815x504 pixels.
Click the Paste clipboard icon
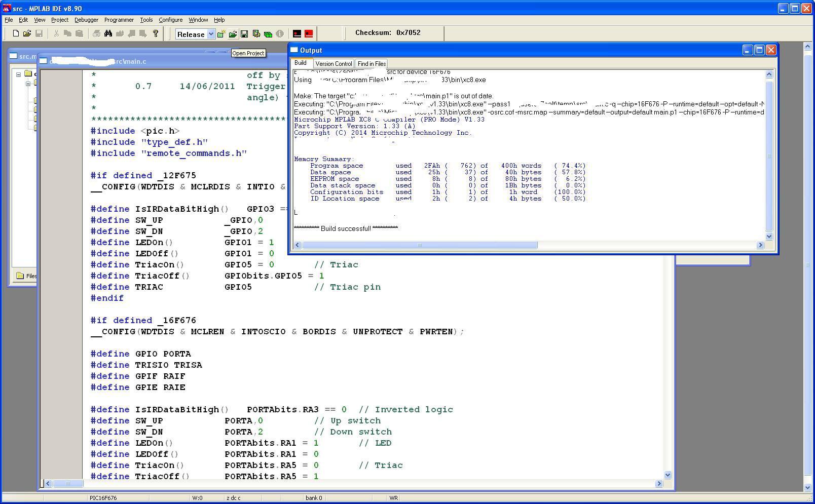point(79,33)
